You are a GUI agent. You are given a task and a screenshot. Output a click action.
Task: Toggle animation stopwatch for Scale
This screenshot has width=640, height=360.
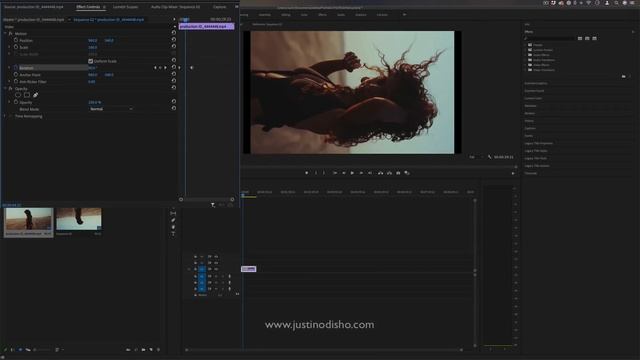click(16, 47)
